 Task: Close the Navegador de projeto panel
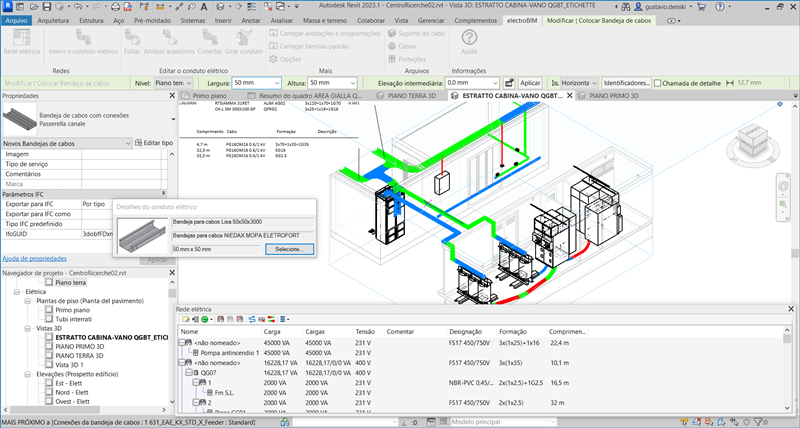(170, 272)
